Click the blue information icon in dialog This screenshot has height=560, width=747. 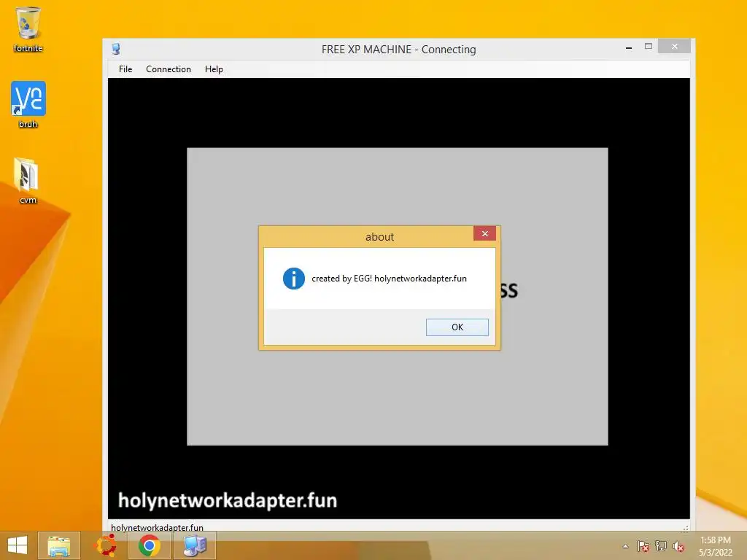[x=293, y=279]
